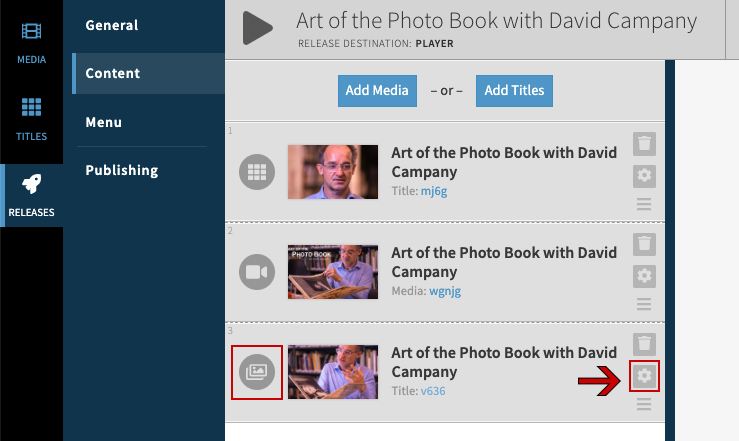The height and width of the screenshot is (441, 739).
Task: Open settings gear for item v636
Action: (x=645, y=376)
